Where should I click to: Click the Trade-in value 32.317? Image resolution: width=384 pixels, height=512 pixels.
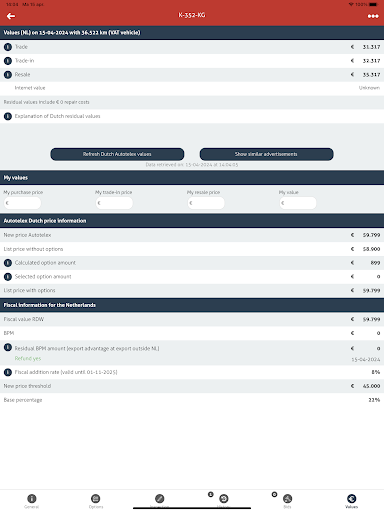pyautogui.click(x=371, y=61)
